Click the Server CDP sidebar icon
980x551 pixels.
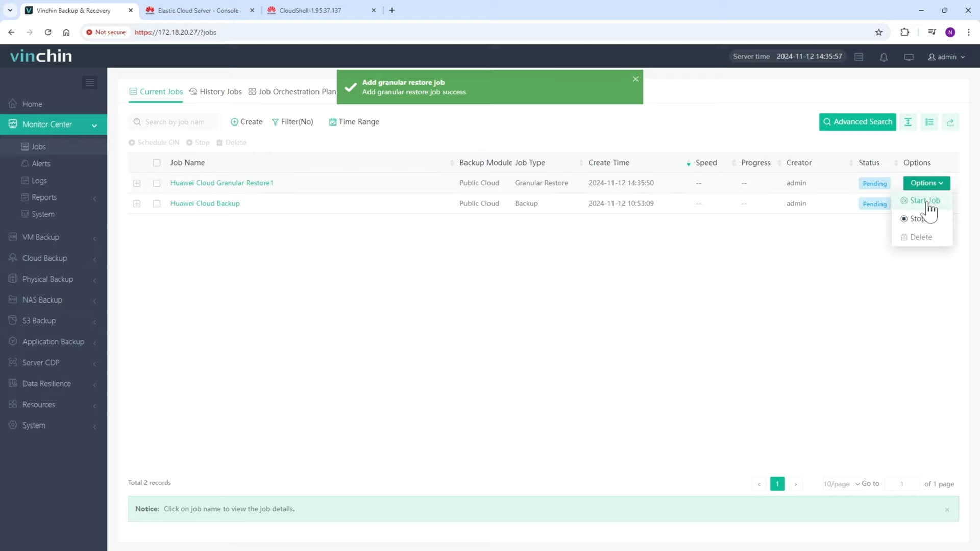click(x=13, y=362)
